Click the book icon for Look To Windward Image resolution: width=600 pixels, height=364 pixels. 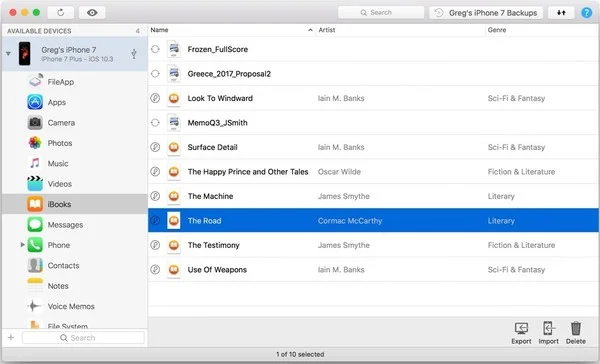pyautogui.click(x=174, y=98)
